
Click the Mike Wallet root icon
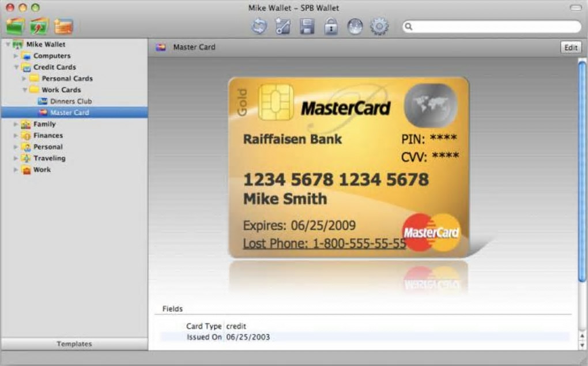[x=17, y=44]
